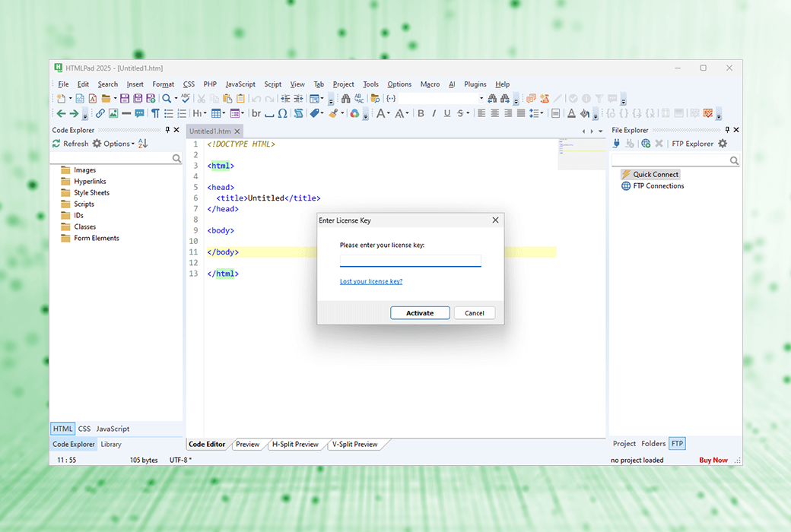Viewport: 791px width, 532px height.
Task: Click the FTP Explorer button
Action: [x=693, y=144]
